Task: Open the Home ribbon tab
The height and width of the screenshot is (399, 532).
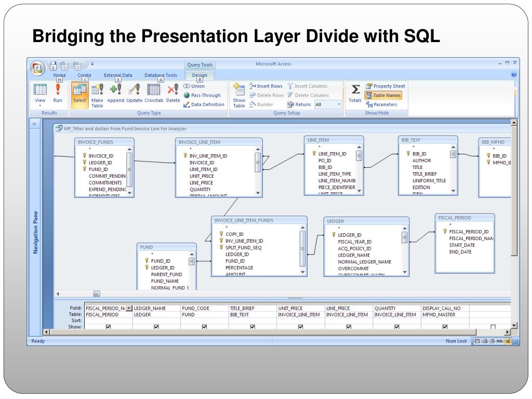Action: (x=59, y=75)
